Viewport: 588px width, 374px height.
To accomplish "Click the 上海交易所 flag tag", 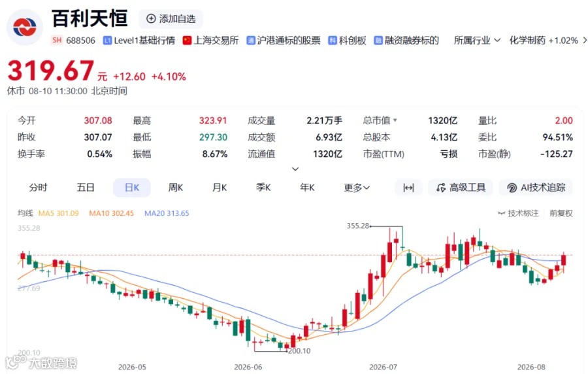I will [211, 41].
